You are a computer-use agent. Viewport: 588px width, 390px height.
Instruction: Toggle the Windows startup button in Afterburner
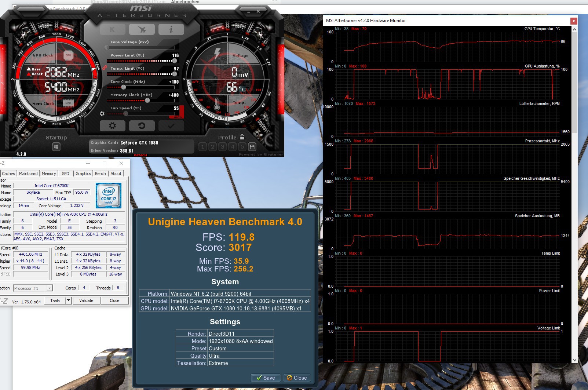[x=56, y=147]
